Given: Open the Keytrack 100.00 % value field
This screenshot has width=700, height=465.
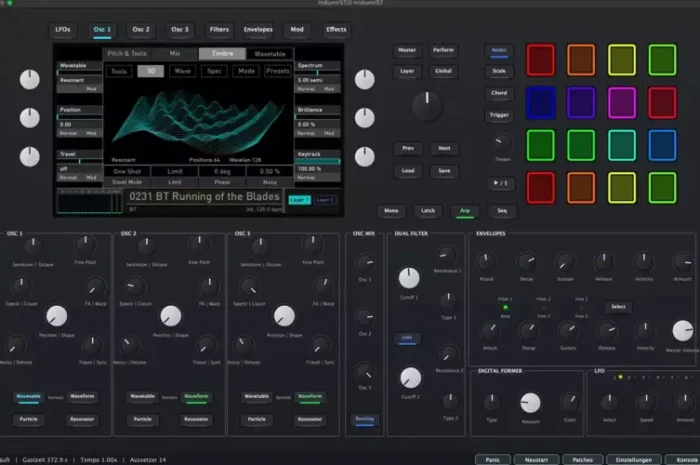Looking at the screenshot, I should coord(317,169).
